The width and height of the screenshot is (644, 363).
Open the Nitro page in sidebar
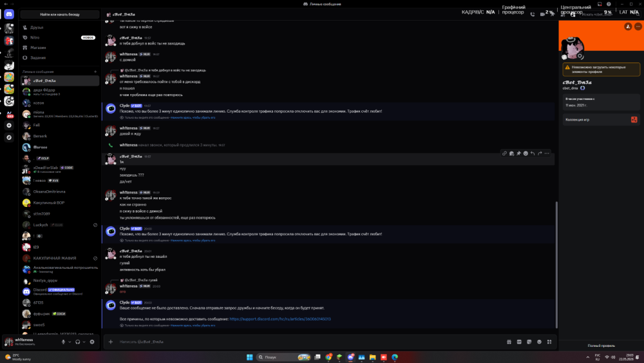[x=59, y=37]
